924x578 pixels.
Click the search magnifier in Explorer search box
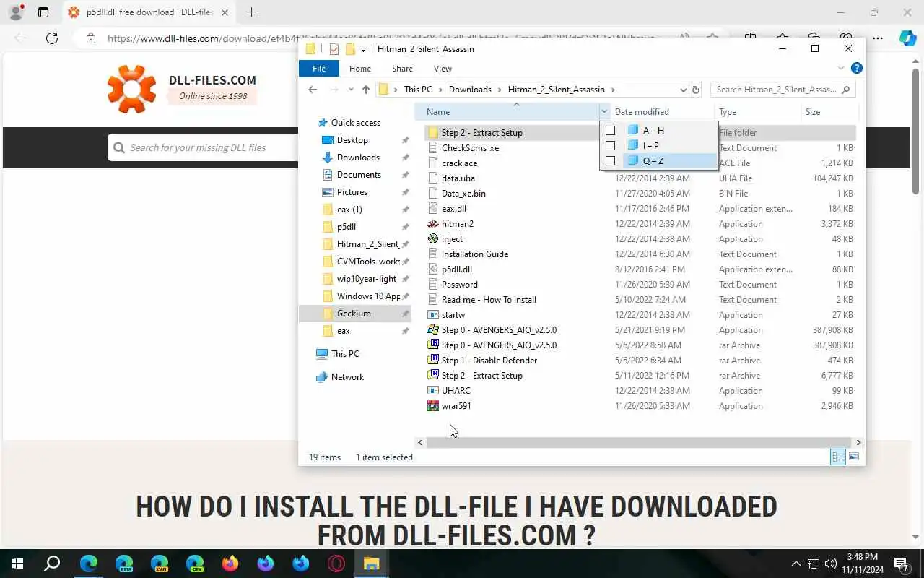(x=847, y=90)
